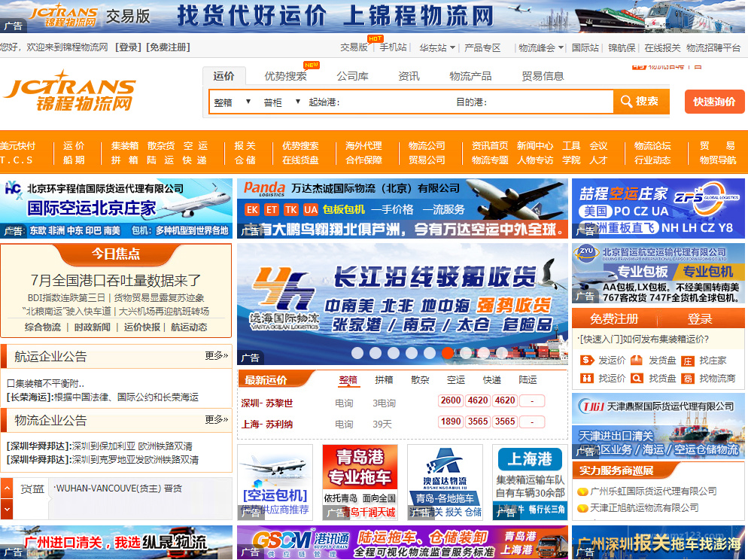This screenshot has width=748, height=560.
Task: Switch to the 优势搜索 tab
Action: (286, 76)
